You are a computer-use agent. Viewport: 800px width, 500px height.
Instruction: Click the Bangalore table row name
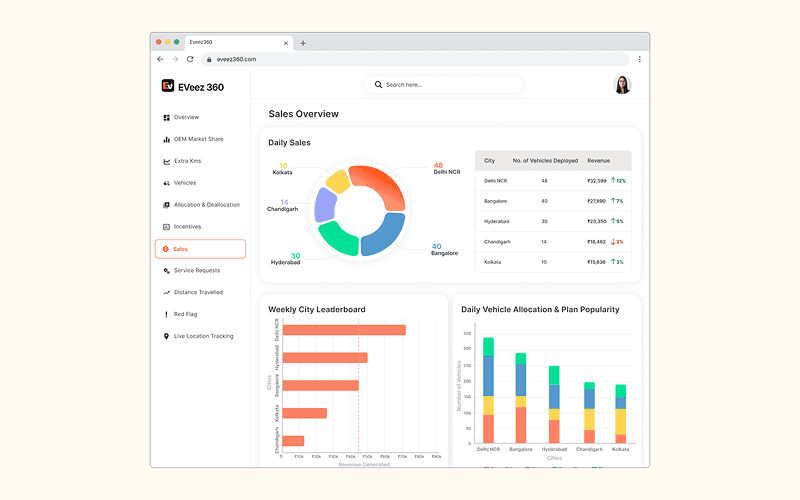(495, 202)
